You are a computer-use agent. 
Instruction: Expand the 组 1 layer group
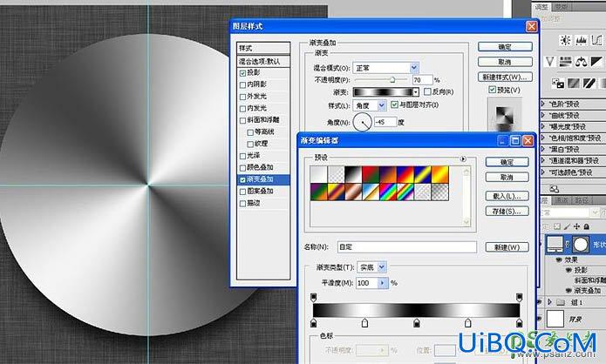click(x=550, y=302)
